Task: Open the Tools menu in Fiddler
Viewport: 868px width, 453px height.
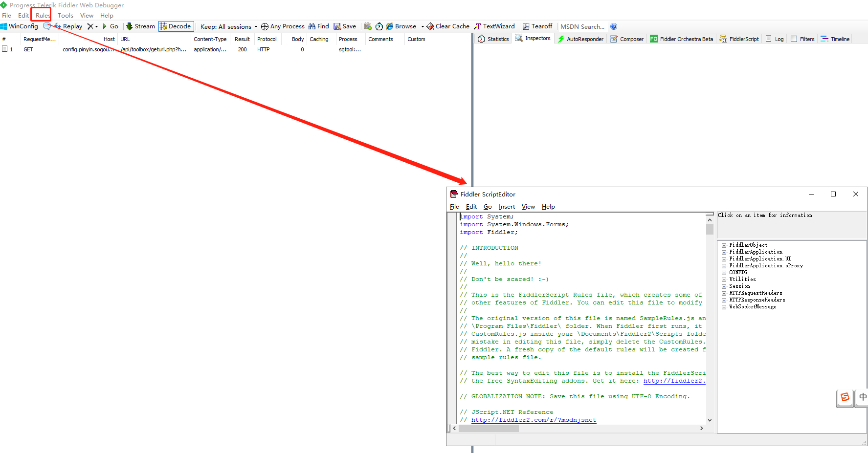Action: 66,15
